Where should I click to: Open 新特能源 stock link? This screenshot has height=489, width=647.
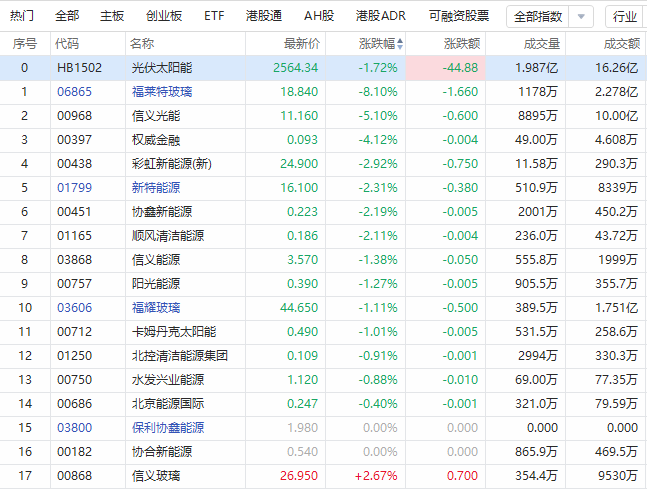[156, 188]
